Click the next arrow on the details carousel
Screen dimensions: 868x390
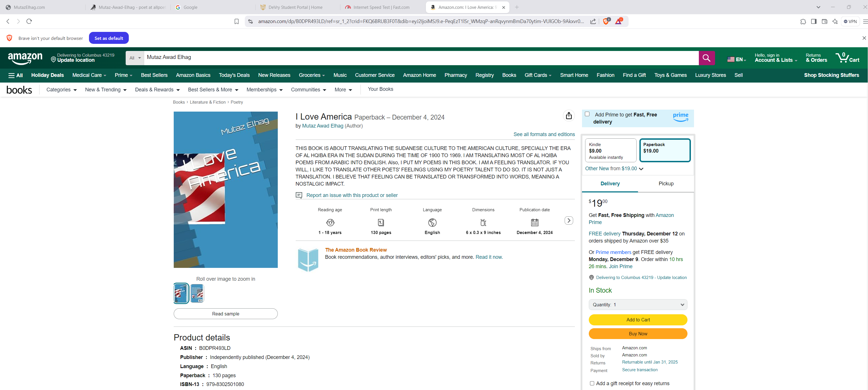569,220
